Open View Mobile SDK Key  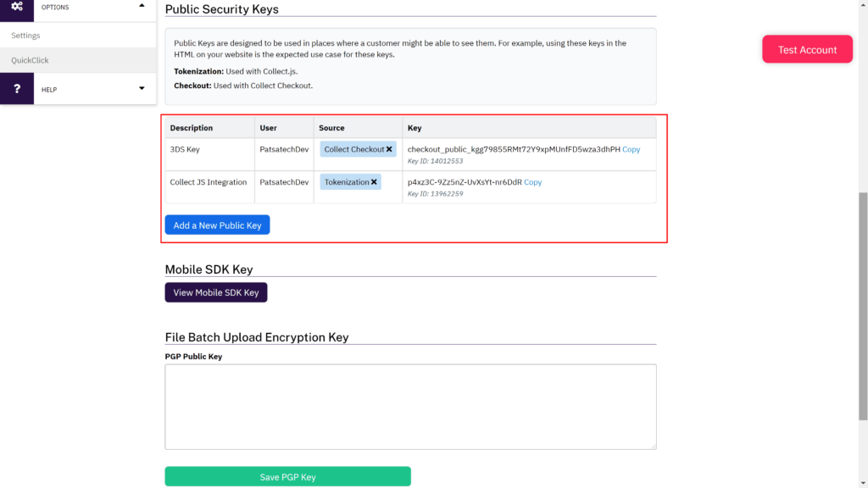point(216,292)
